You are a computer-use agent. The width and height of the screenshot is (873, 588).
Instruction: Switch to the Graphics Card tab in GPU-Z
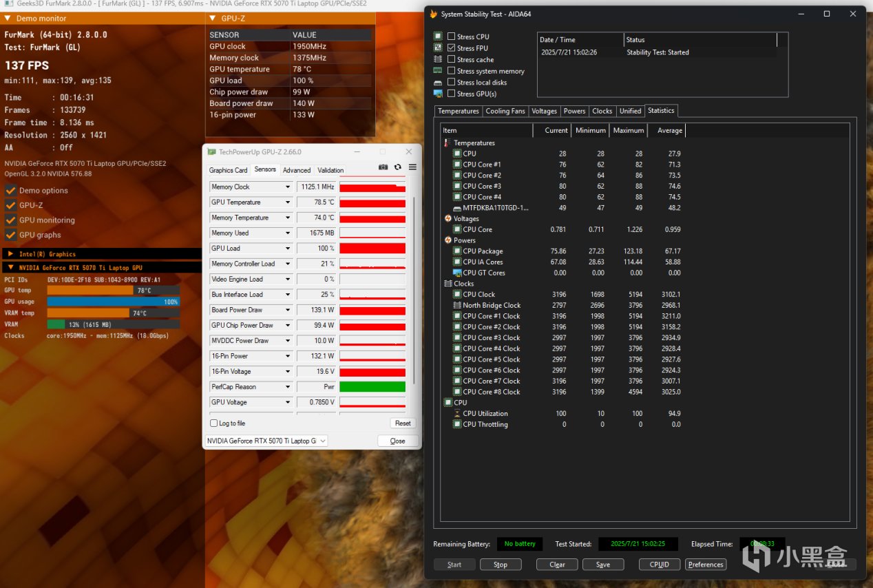(228, 170)
